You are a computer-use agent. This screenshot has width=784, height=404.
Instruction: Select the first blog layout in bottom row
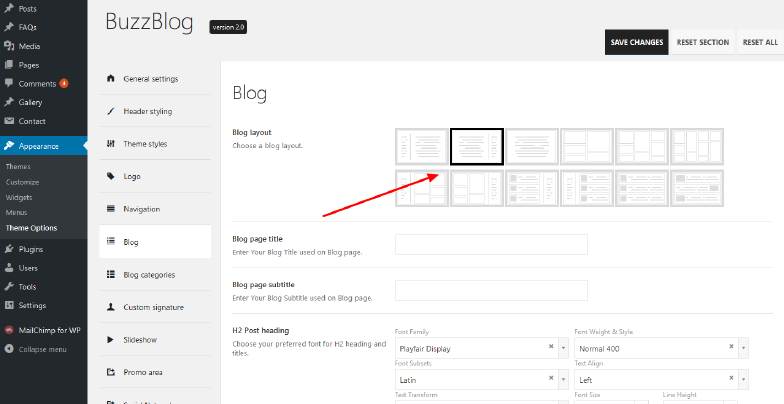[422, 188]
